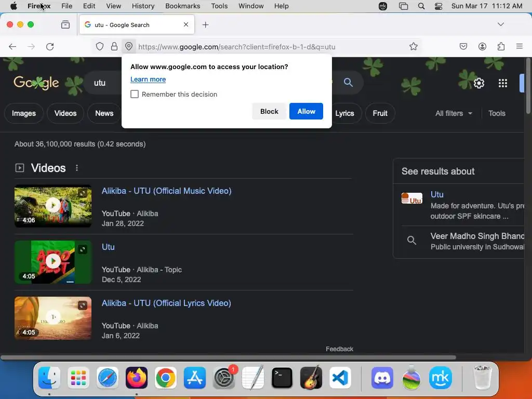Open macOS Spotlight search icon
Viewport: 532px width, 399px height.
(421, 6)
